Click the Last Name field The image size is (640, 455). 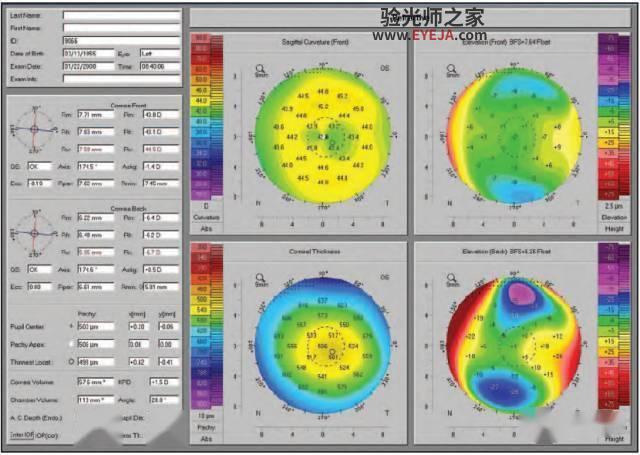tap(121, 16)
